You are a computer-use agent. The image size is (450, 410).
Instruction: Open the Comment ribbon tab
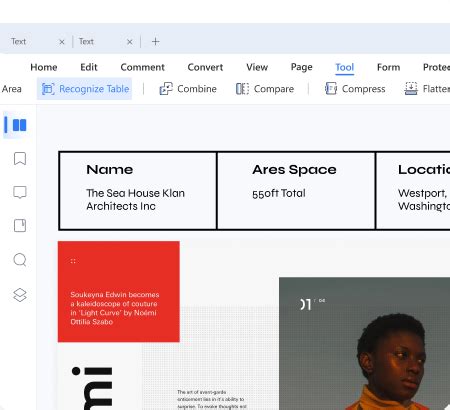[x=143, y=67]
